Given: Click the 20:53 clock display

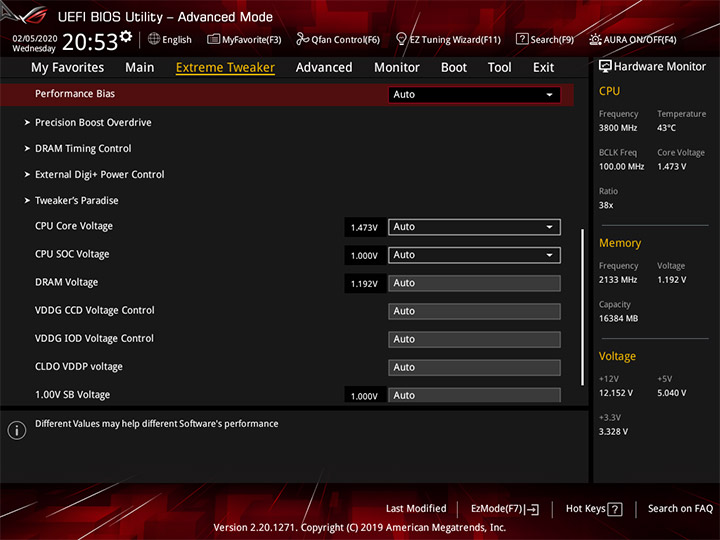Looking at the screenshot, I should [x=90, y=42].
